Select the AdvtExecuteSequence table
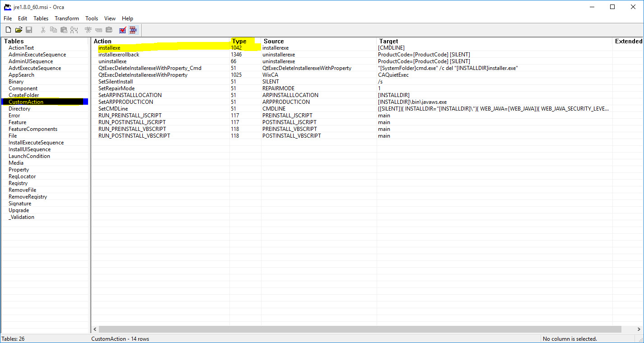This screenshot has height=343, width=644. point(35,68)
